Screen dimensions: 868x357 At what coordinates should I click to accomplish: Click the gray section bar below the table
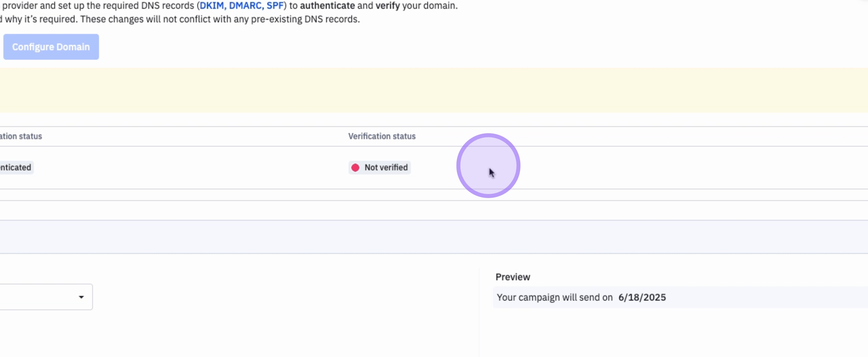coord(434,237)
